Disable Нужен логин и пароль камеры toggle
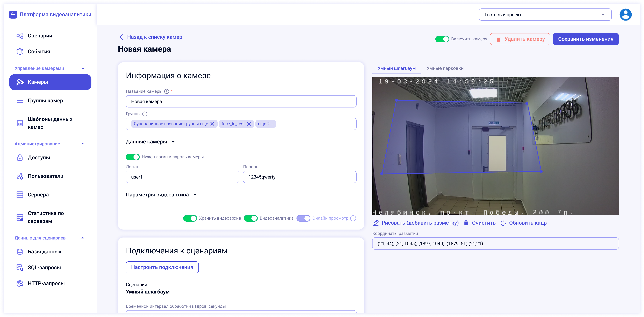Image resolution: width=644 pixels, height=317 pixels. [x=133, y=157]
